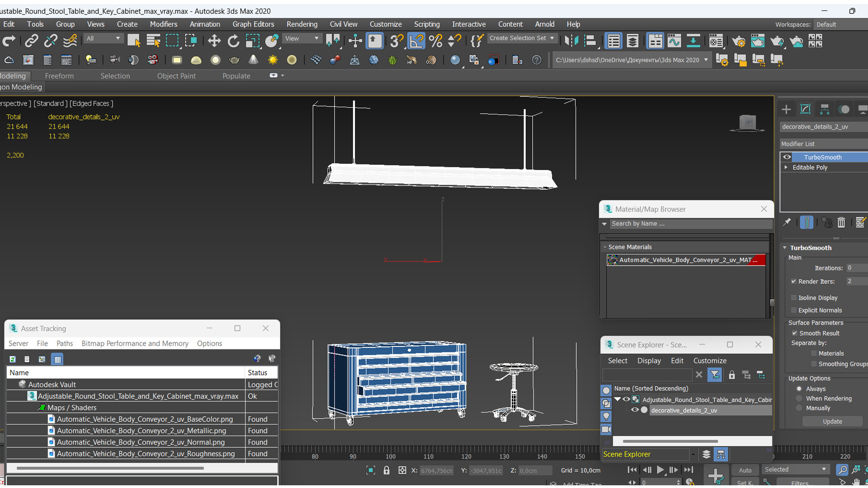Click the Select Object tool
Viewport: 868px width, 488px height.
point(134,41)
